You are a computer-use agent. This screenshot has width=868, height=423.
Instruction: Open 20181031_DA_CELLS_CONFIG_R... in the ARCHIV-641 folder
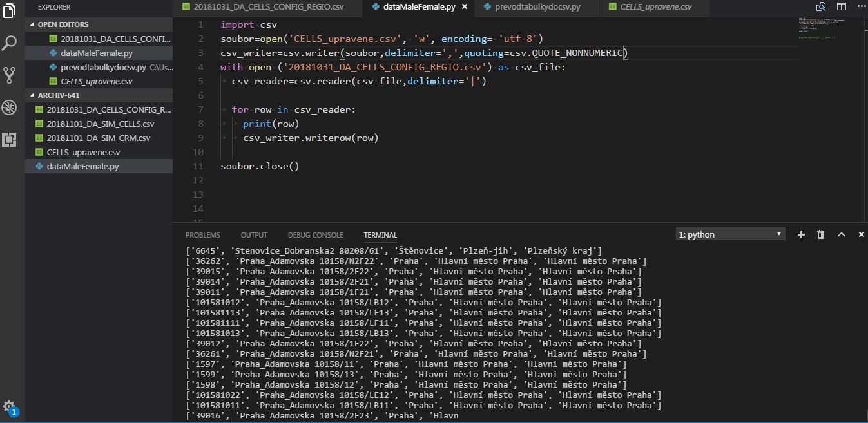click(99, 109)
